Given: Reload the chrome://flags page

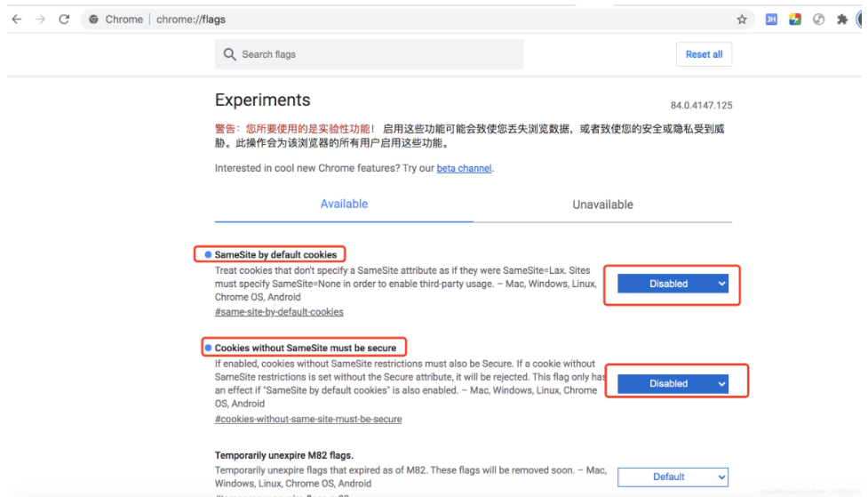Looking at the screenshot, I should pos(64,20).
